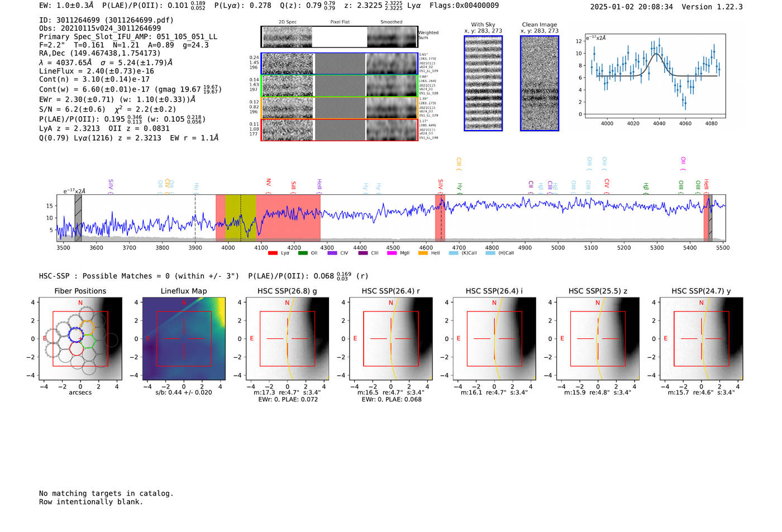The width and height of the screenshot is (782, 532).
Task: Open the Fiber Positions panel image
Action: point(80,339)
